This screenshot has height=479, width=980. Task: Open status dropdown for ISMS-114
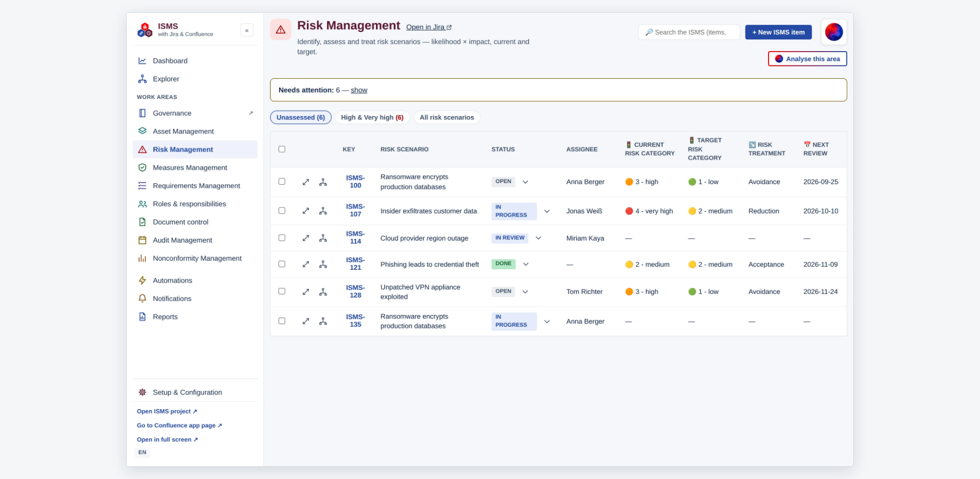[x=538, y=238]
